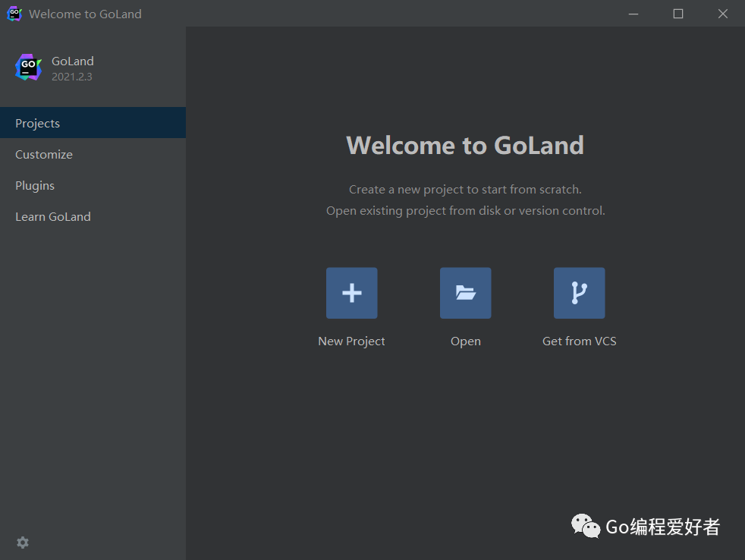The width and height of the screenshot is (745, 560).
Task: Click the GoLand logo in the sidebar
Action: tap(29, 67)
